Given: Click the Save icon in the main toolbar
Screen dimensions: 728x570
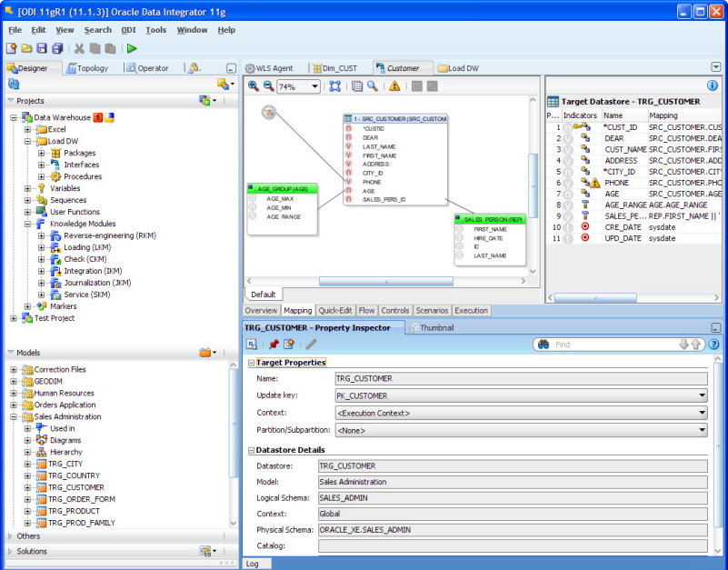Looking at the screenshot, I should point(43,47).
